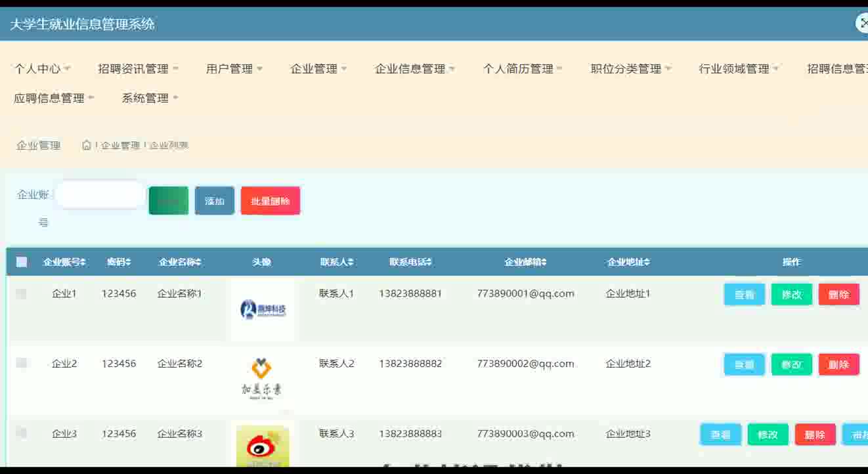Focus the 企业账号 search input field
Screen dimensions: 868x474
click(100, 194)
